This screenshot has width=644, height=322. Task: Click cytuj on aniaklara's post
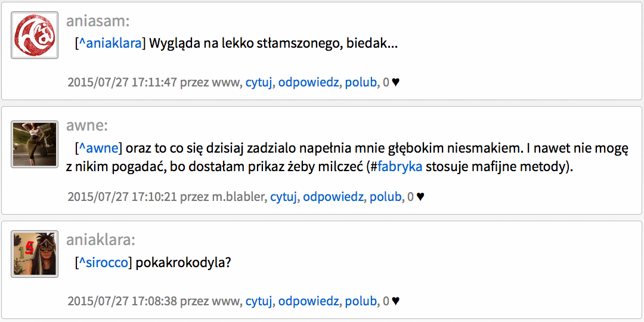259,302
